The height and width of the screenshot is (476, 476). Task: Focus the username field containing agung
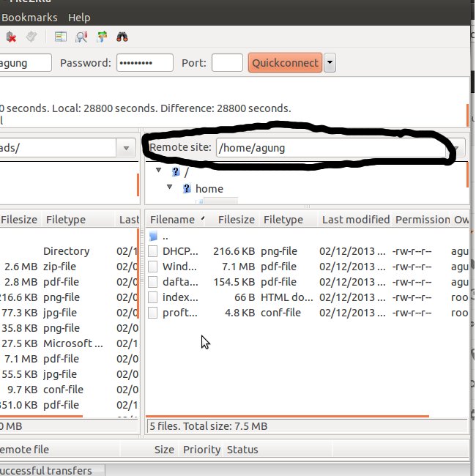coord(26,63)
